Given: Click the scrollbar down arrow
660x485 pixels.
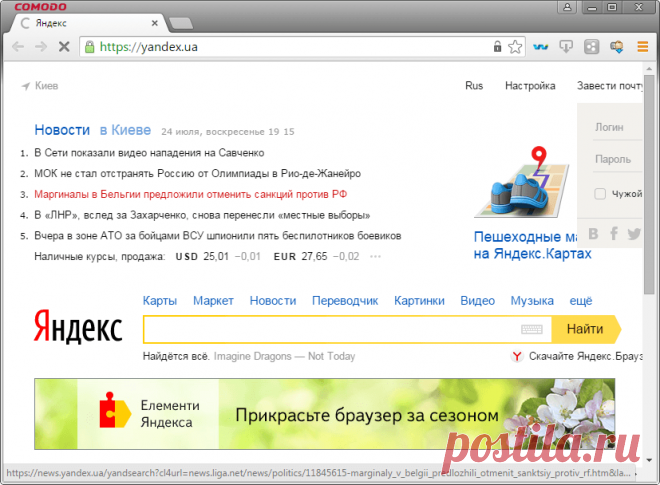Looking at the screenshot, I should coord(649,460).
